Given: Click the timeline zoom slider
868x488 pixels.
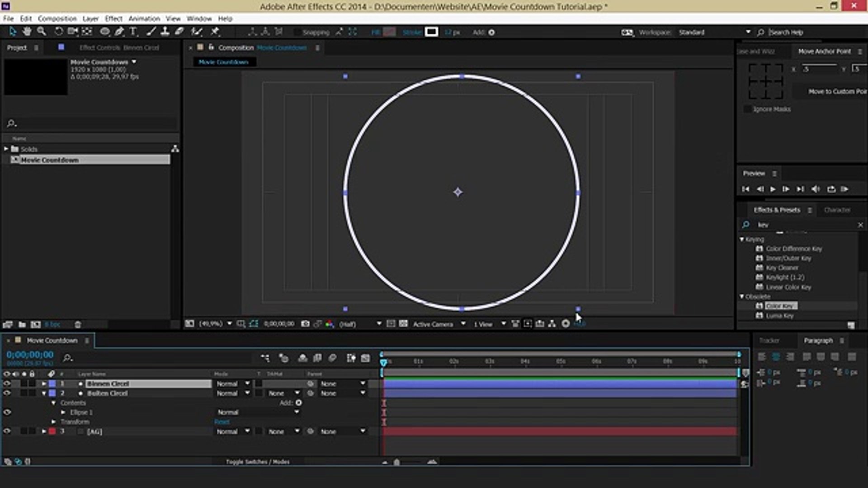Looking at the screenshot, I should tap(396, 462).
